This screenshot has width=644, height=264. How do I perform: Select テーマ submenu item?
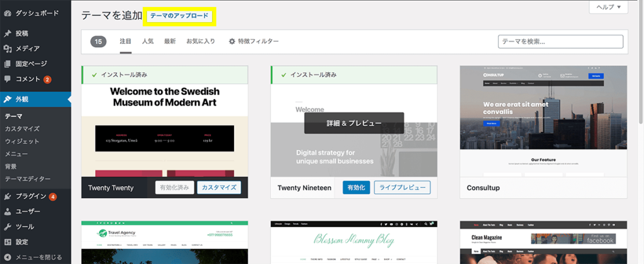pyautogui.click(x=14, y=116)
